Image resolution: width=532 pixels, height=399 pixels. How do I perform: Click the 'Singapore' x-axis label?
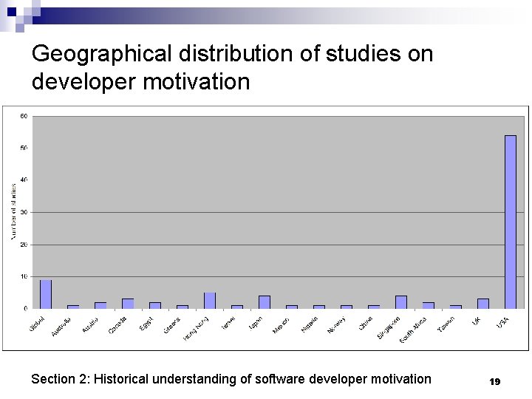click(x=389, y=328)
